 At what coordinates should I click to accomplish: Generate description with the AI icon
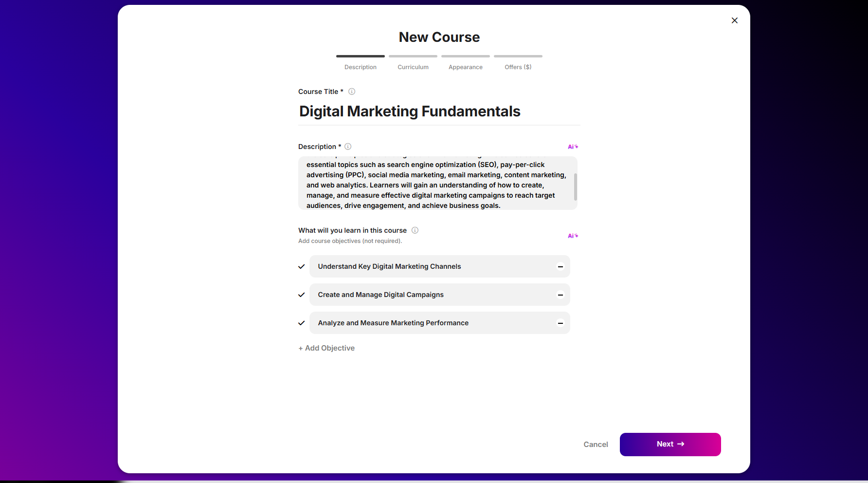pos(573,147)
